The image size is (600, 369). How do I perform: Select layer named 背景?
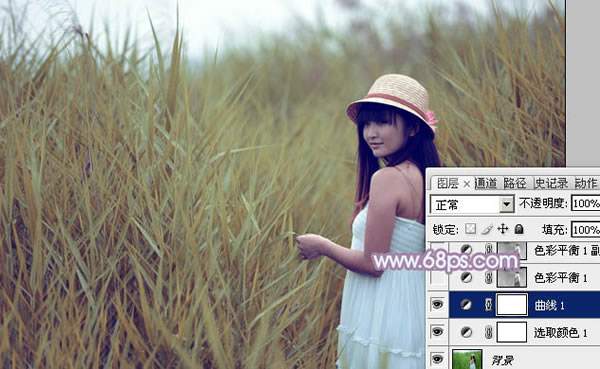(502, 360)
